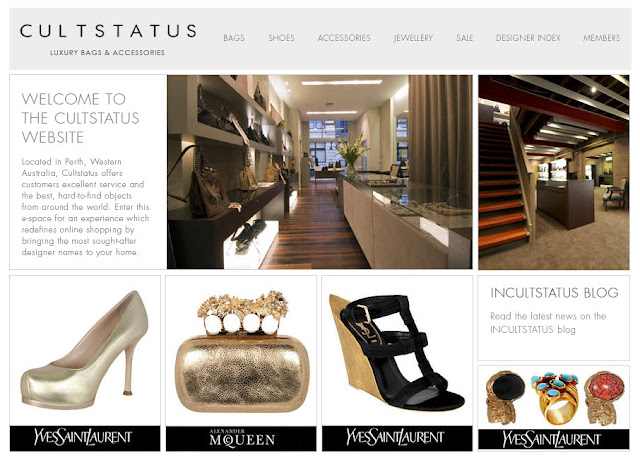Select Jewellery in the top navigation
Image resolution: width=640 pixels, height=458 pixels.
(x=413, y=38)
